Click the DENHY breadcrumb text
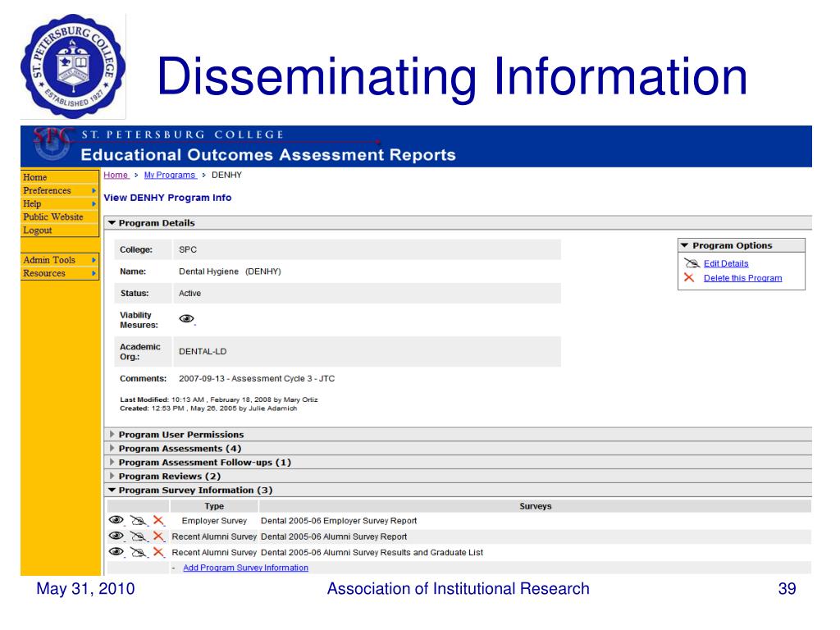The width and height of the screenshot is (840, 630). pyautogui.click(x=226, y=176)
